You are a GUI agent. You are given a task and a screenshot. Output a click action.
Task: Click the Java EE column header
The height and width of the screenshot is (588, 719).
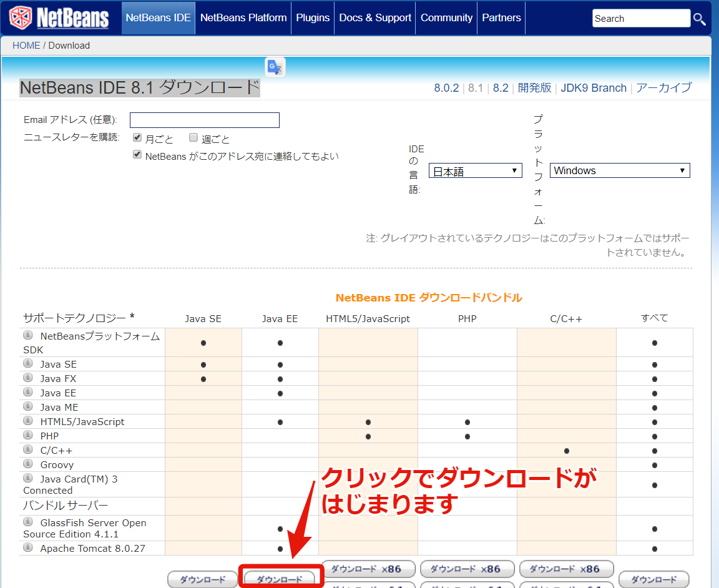point(280,319)
